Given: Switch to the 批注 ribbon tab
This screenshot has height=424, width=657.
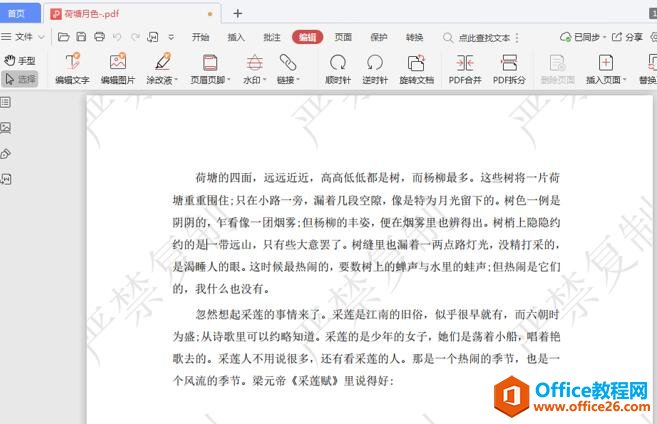Looking at the screenshot, I should point(272,37).
